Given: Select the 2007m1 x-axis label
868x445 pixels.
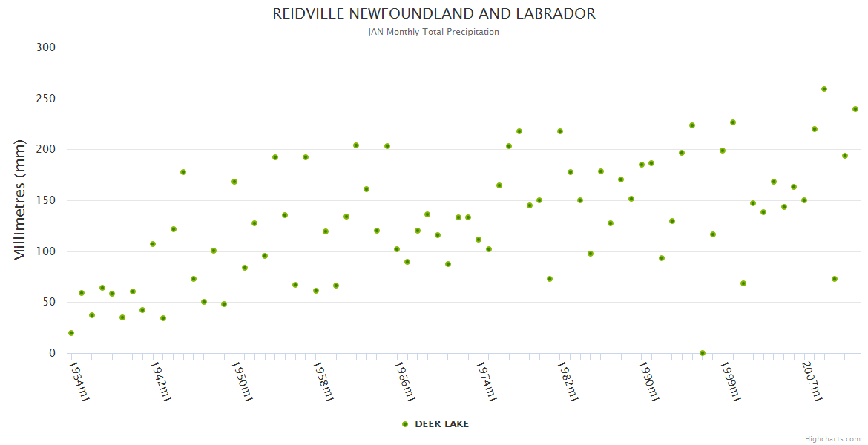Looking at the screenshot, I should point(812,381).
